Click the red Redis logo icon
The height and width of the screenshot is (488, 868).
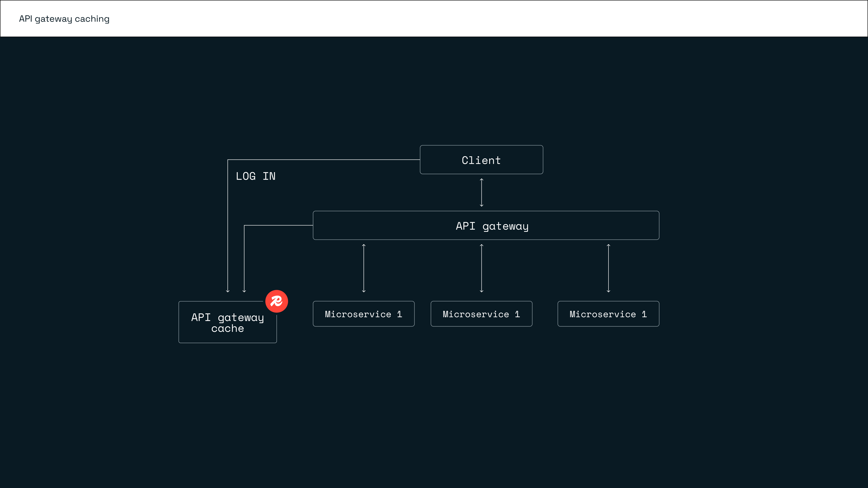click(x=276, y=301)
